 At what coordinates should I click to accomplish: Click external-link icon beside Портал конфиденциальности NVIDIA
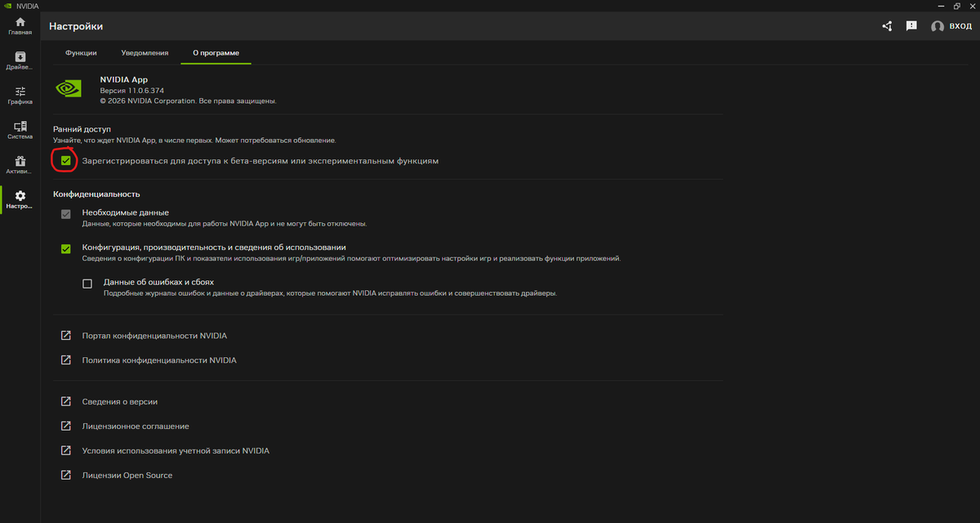(x=66, y=336)
